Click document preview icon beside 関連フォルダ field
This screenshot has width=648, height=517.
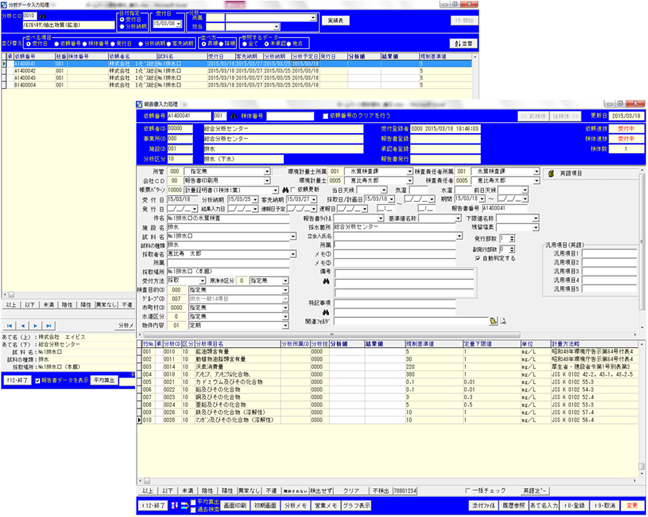503,321
